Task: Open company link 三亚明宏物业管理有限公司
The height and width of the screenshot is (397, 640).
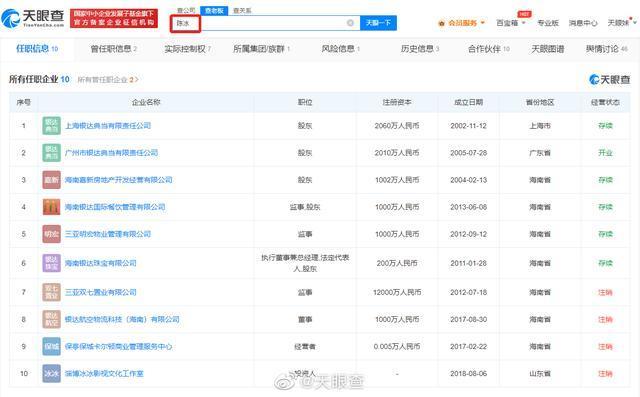Action: click(x=108, y=234)
